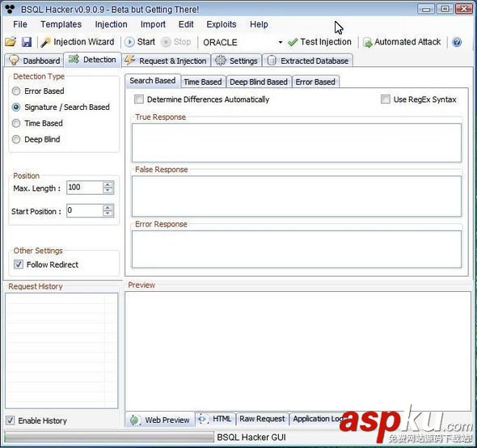Choose Error Based detection type radio

coord(16,91)
